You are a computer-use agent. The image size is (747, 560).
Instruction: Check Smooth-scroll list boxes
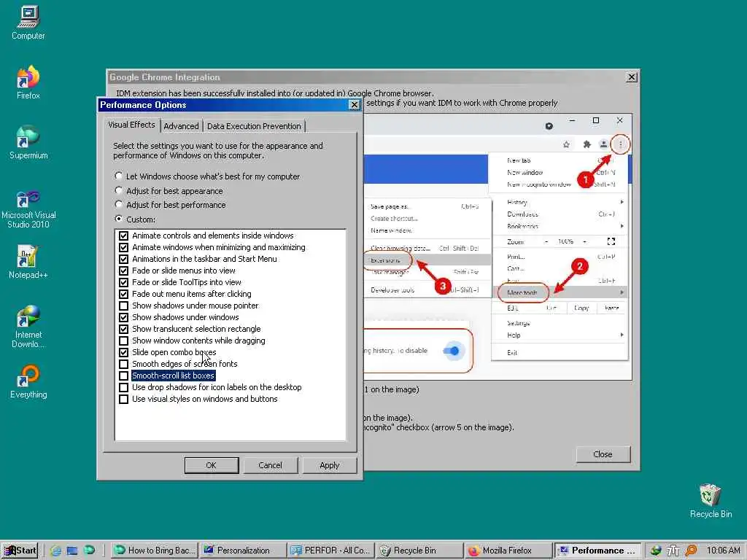point(124,376)
